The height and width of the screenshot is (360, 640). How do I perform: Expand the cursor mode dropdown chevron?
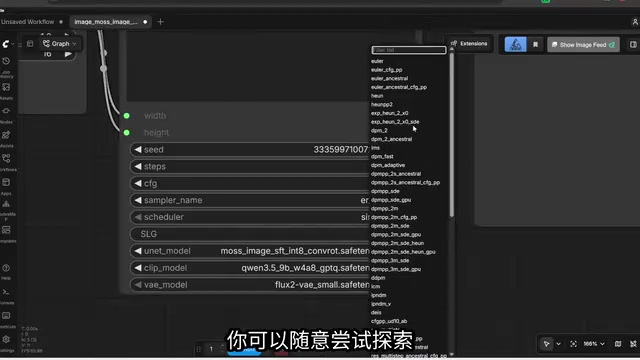pyautogui.click(x=558, y=344)
